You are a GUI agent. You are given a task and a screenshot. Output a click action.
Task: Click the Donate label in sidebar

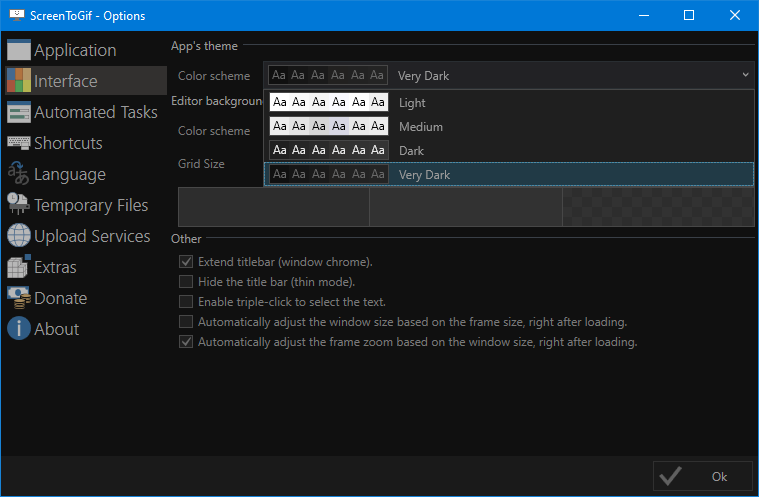[x=61, y=298]
